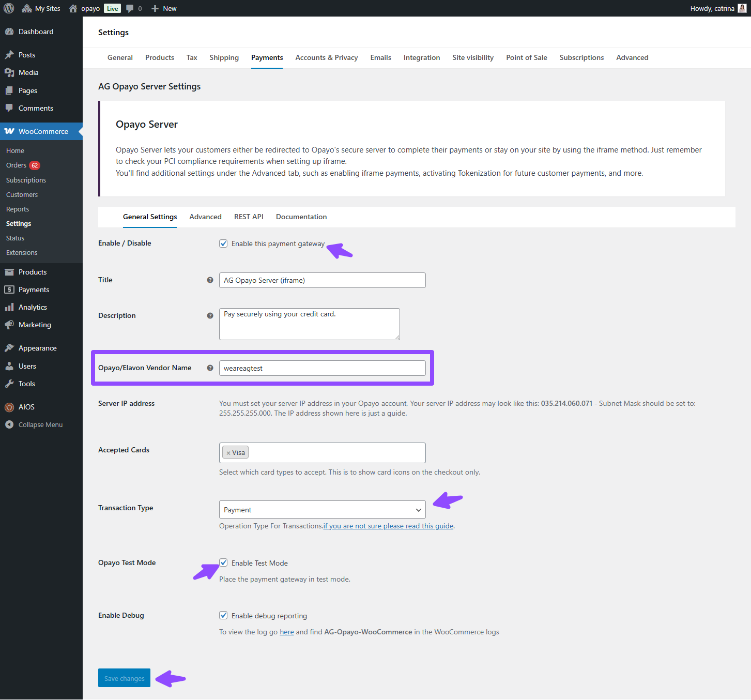The height and width of the screenshot is (700, 751).
Task: Click the Orders count badge 62
Action: tap(35, 165)
